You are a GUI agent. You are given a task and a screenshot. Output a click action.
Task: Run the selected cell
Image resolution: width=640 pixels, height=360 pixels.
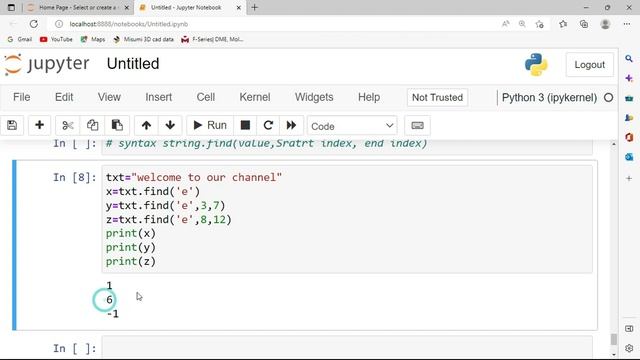click(x=210, y=125)
